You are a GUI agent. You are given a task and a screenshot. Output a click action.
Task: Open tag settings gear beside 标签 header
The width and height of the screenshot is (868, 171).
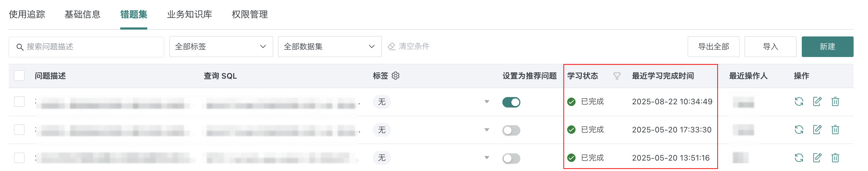(x=395, y=76)
